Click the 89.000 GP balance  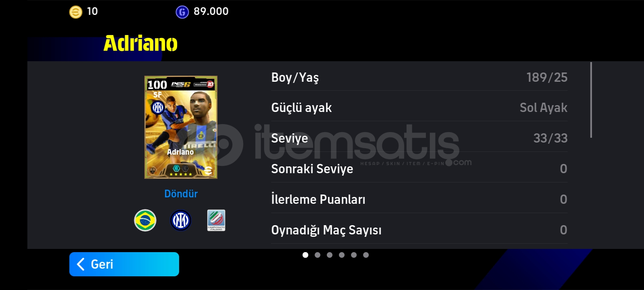pos(211,11)
